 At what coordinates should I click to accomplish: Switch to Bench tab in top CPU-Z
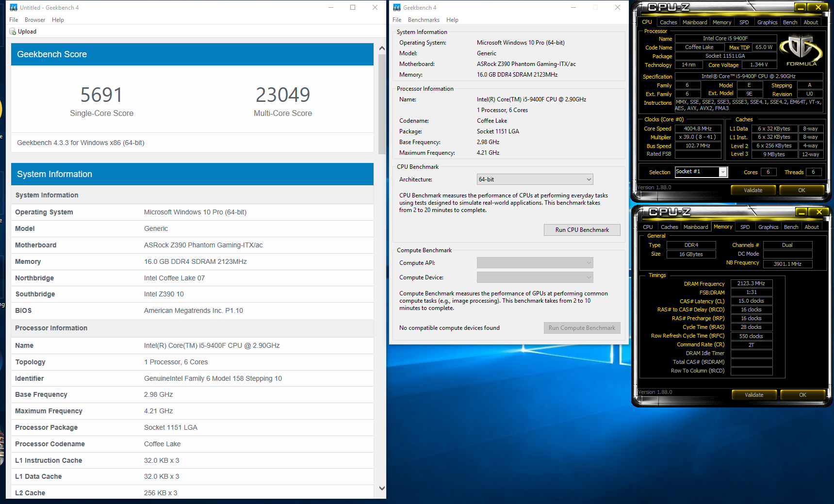click(x=790, y=22)
